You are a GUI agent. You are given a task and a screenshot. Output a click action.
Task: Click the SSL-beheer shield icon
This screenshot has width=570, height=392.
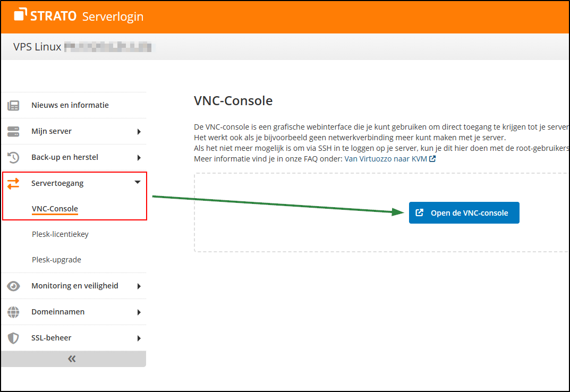tap(12, 338)
